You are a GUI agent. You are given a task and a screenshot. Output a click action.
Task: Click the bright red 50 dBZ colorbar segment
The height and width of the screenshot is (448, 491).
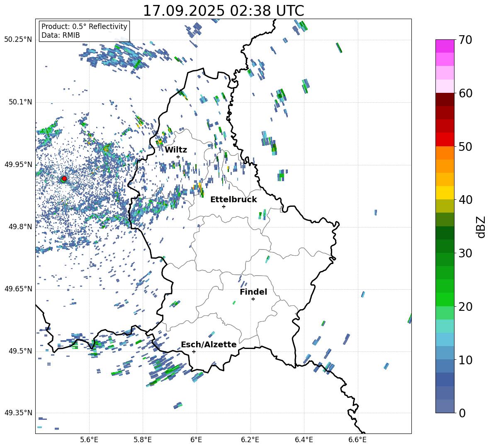445,139
